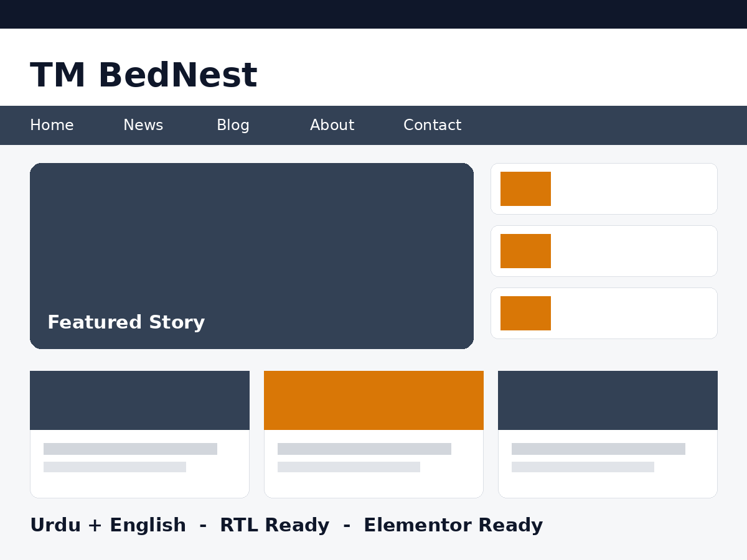Click the TM BedNest site title
Viewport: 747px width, 560px height.
point(144,75)
